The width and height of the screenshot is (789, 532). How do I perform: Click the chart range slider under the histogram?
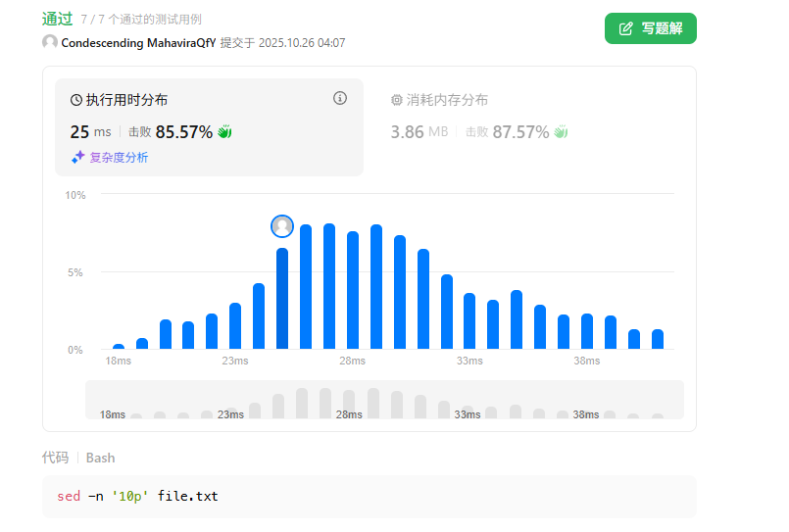(x=384, y=400)
